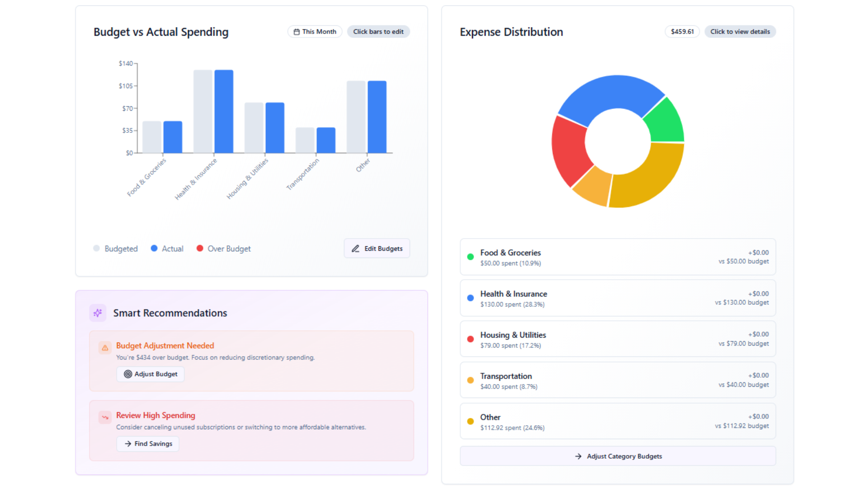Select the Click to view details pill

pos(740,32)
